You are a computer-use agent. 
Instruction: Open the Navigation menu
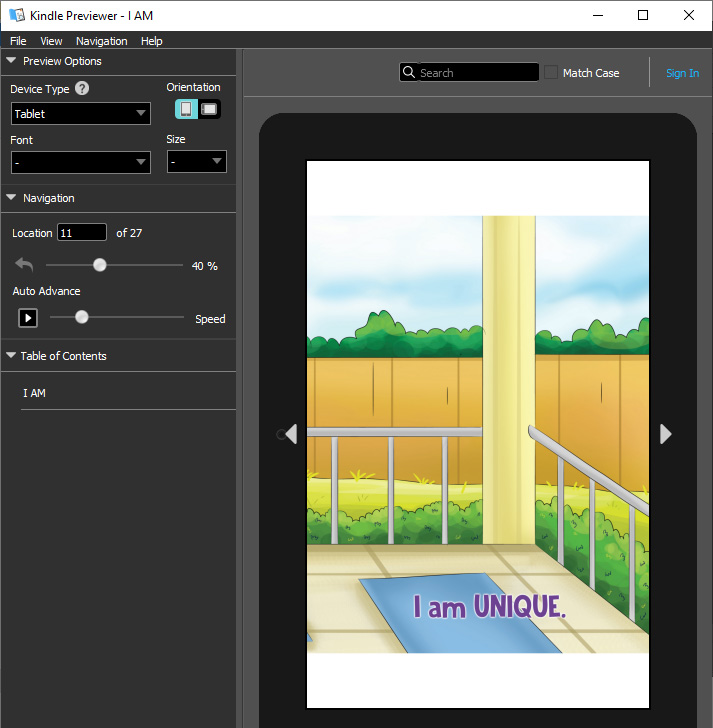click(x=102, y=41)
